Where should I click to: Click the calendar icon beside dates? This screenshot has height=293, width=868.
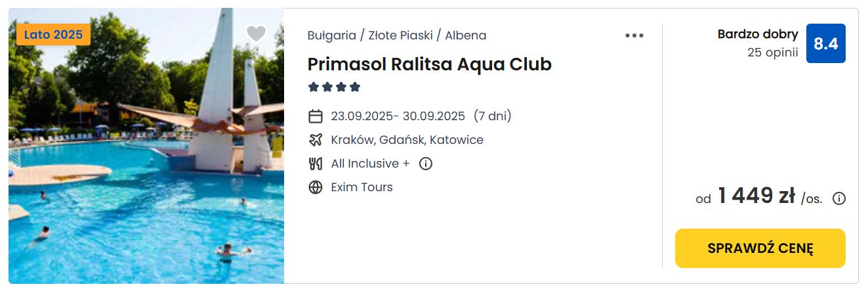316,116
